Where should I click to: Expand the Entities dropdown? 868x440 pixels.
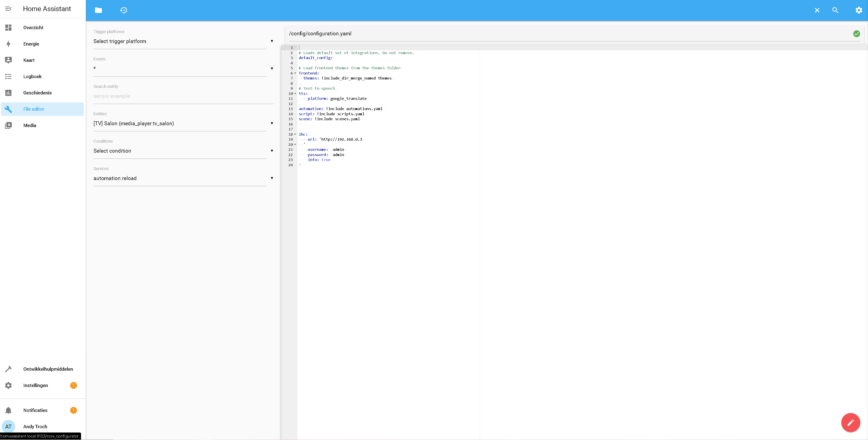[x=183, y=123]
